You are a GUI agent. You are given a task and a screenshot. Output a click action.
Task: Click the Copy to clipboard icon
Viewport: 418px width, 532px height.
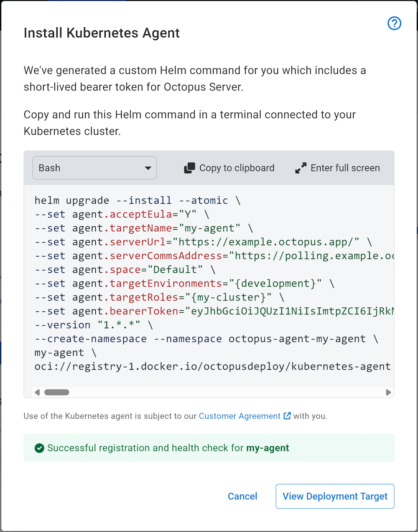point(189,167)
